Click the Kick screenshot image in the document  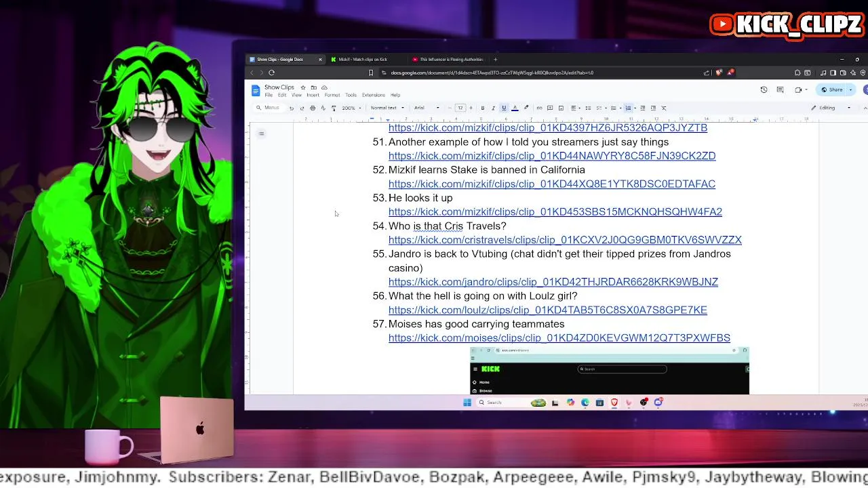(610, 371)
